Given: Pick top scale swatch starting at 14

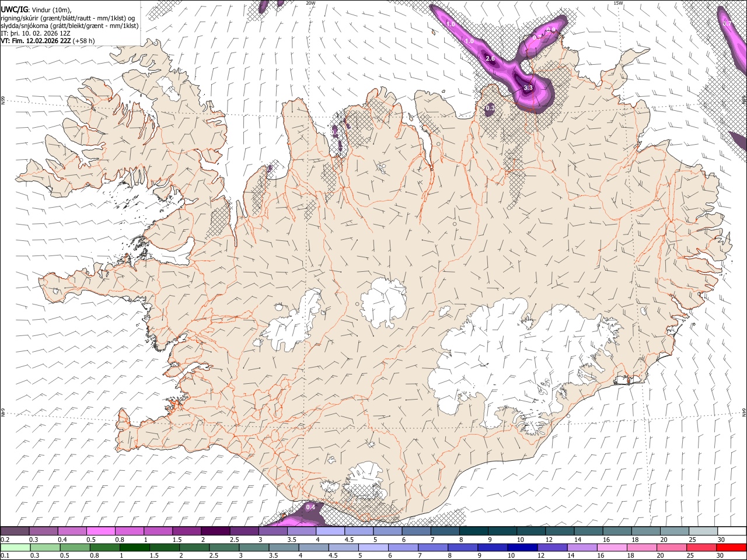Looking at the screenshot, I should [x=589, y=531].
